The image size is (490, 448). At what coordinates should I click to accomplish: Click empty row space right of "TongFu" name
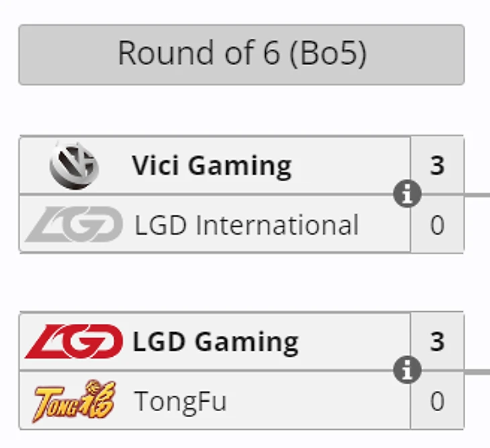coord(315,401)
